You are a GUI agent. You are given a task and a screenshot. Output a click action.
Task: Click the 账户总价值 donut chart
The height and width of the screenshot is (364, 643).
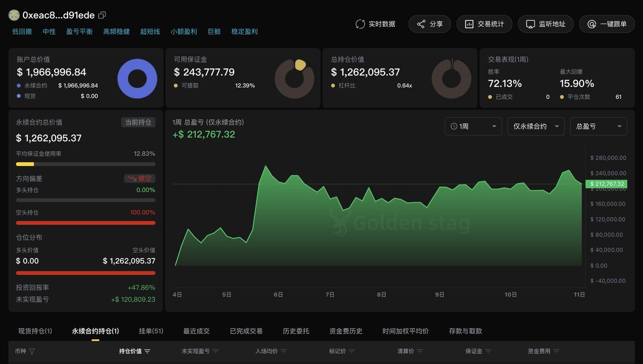(137, 79)
